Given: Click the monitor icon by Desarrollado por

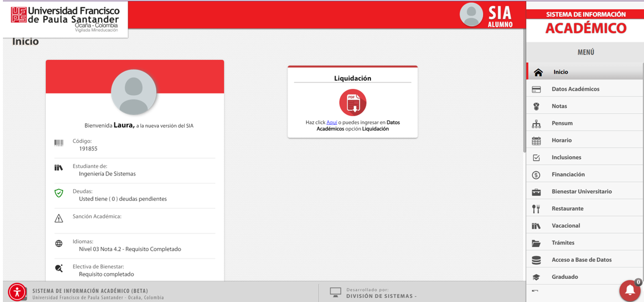Looking at the screenshot, I should 336,292.
